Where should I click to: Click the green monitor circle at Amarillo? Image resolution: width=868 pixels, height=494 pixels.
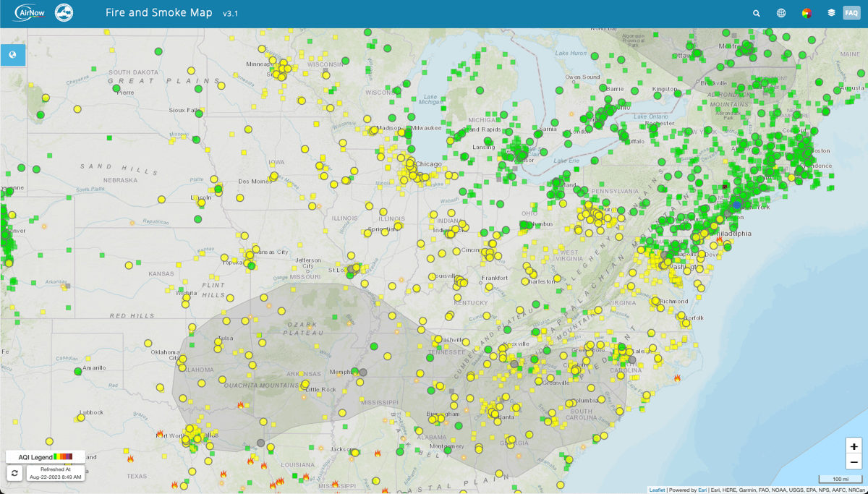(x=78, y=372)
